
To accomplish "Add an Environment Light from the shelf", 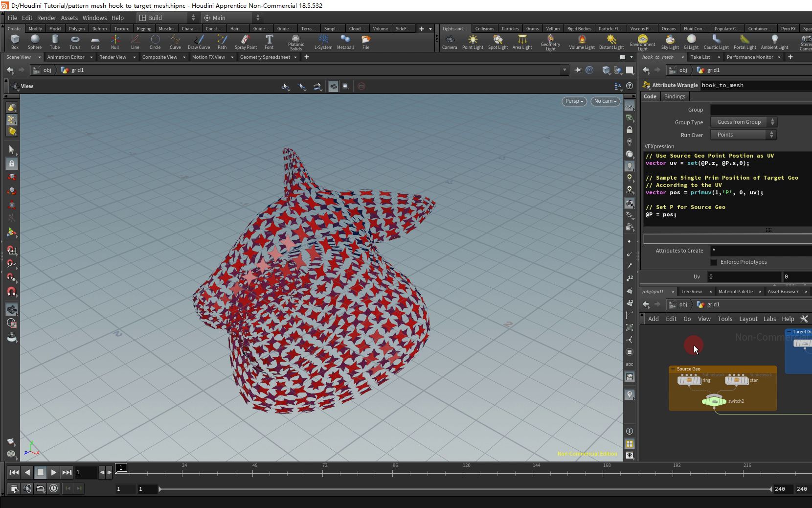I will [x=642, y=42].
